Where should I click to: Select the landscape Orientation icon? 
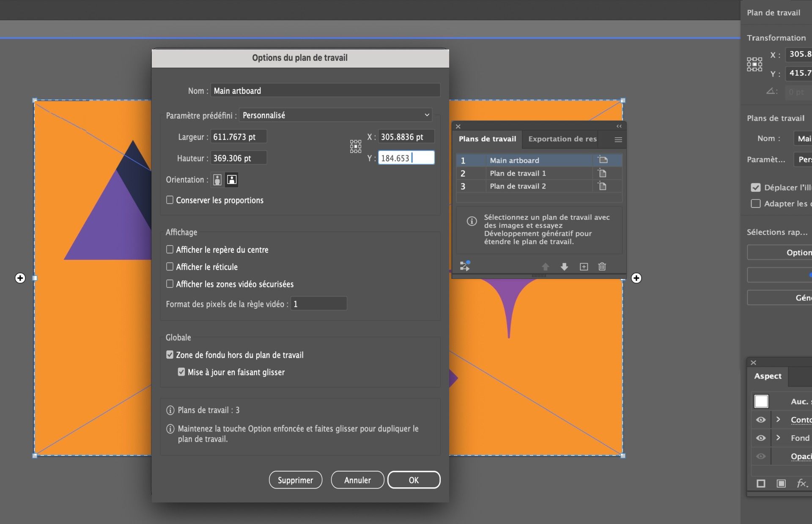click(x=231, y=180)
